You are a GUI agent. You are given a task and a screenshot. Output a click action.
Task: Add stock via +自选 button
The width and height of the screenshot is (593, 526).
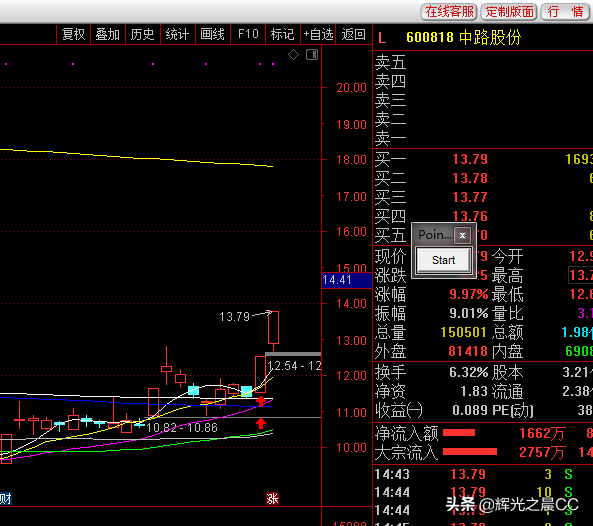pos(318,34)
